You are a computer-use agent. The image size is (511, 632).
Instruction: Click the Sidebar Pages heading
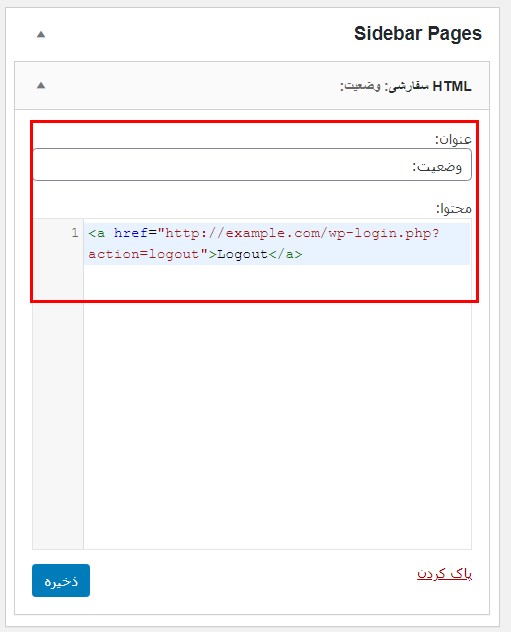pyautogui.click(x=418, y=33)
